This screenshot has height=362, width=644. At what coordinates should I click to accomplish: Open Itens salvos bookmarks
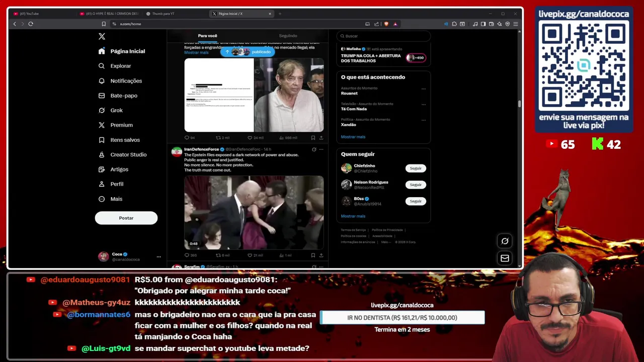(119, 140)
